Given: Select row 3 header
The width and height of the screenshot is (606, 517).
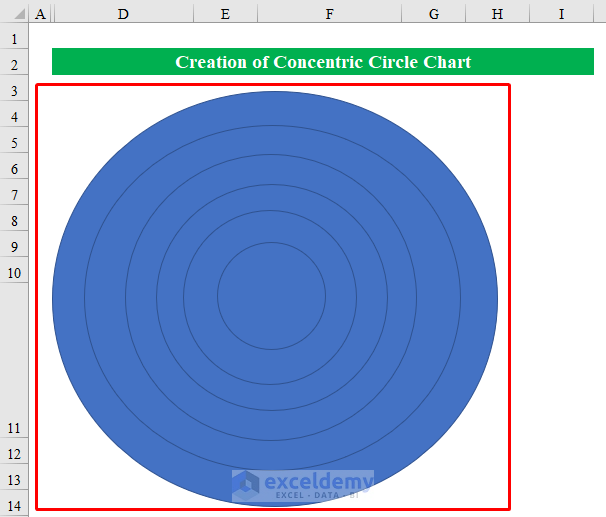Looking at the screenshot, I should click(x=14, y=88).
